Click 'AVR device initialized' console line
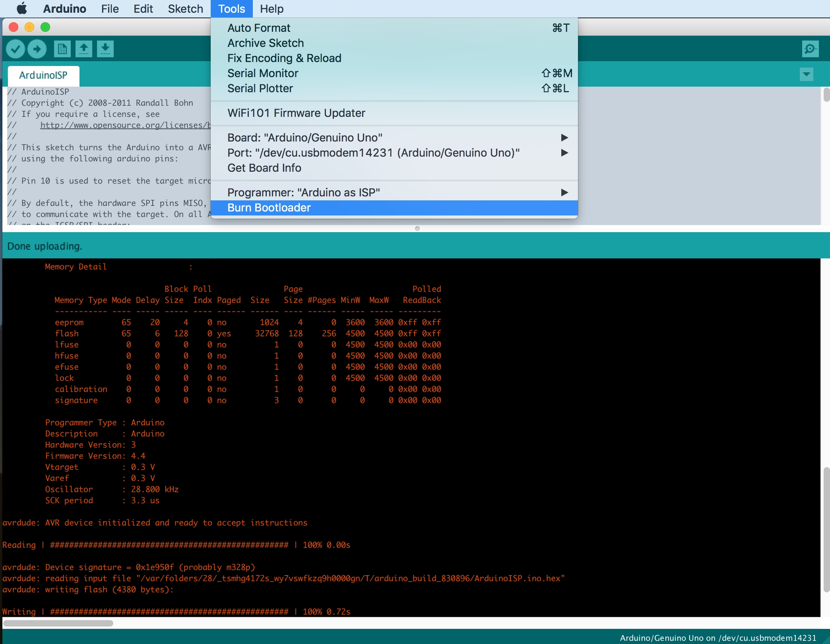 155,523
